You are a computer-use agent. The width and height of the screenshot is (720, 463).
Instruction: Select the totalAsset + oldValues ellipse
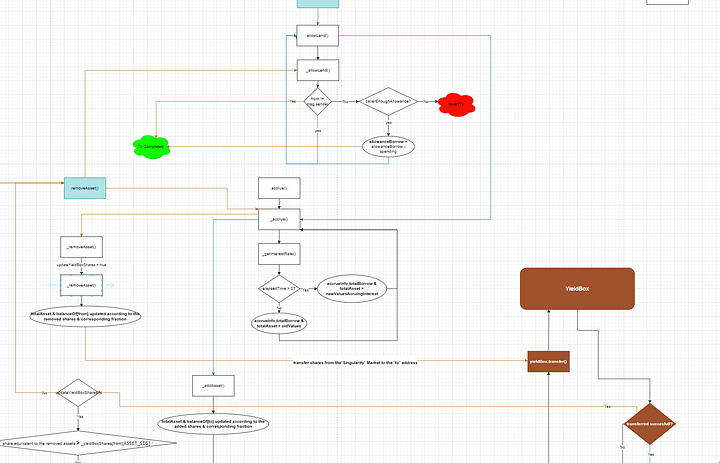pos(279,324)
